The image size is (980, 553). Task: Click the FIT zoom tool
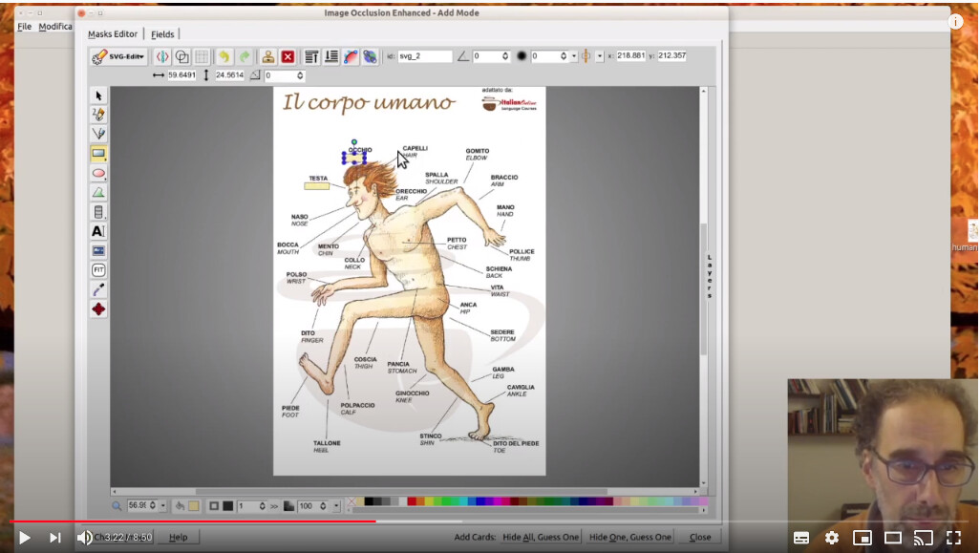[98, 270]
